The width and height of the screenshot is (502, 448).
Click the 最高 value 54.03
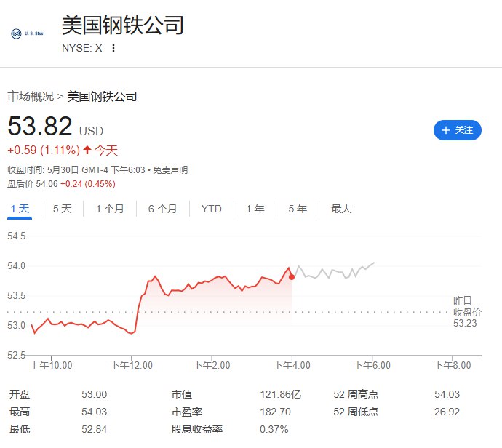point(94,412)
